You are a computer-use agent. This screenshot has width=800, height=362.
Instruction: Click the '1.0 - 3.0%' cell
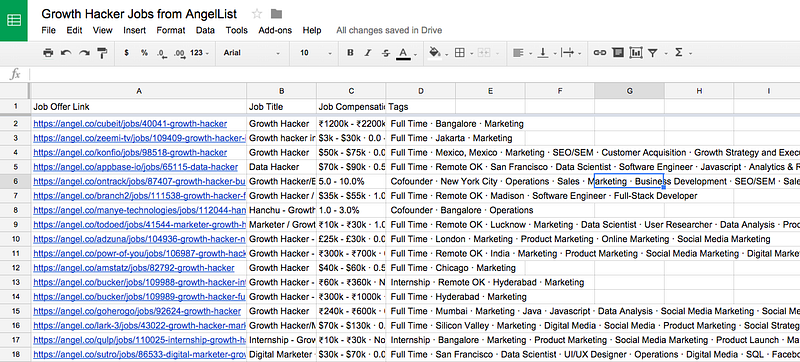click(351, 210)
